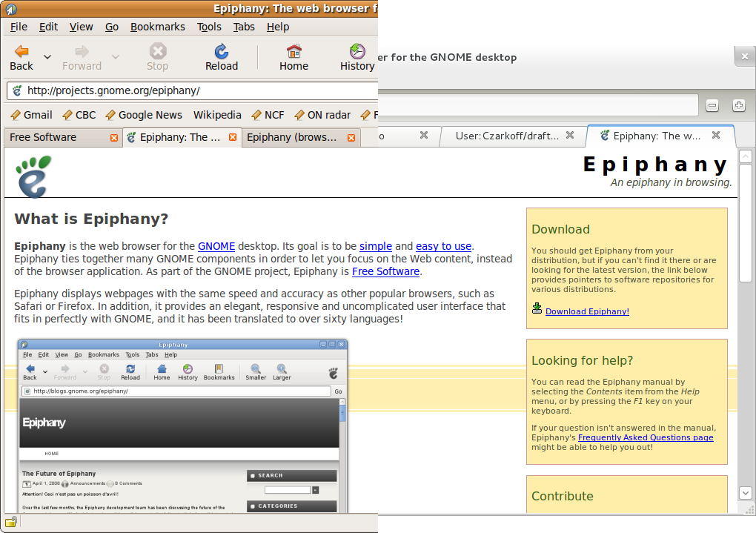Click the Gmail bookmark in bookmarks bar
756x533 pixels.
[31, 115]
